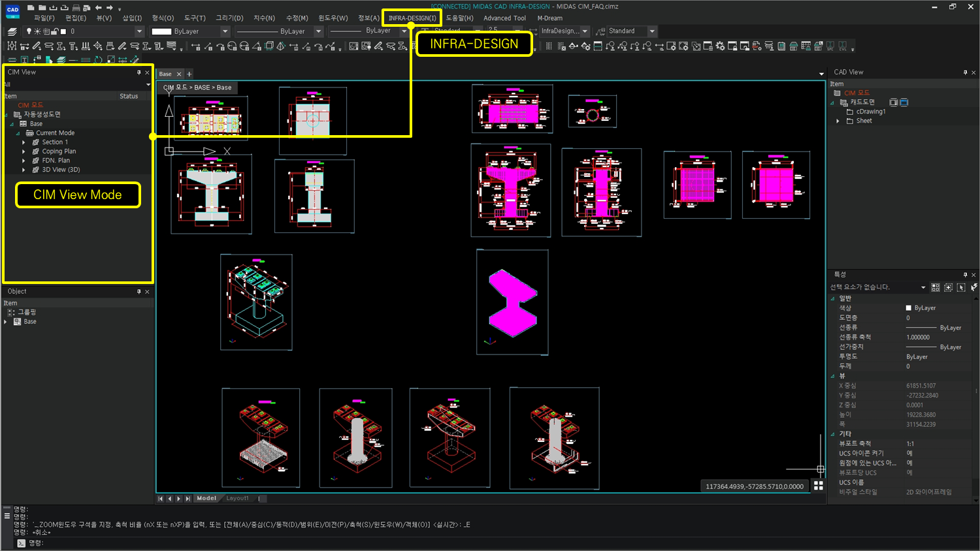Pin the 특성 properties panel
Viewport: 980px width, 551px height.
point(965,275)
